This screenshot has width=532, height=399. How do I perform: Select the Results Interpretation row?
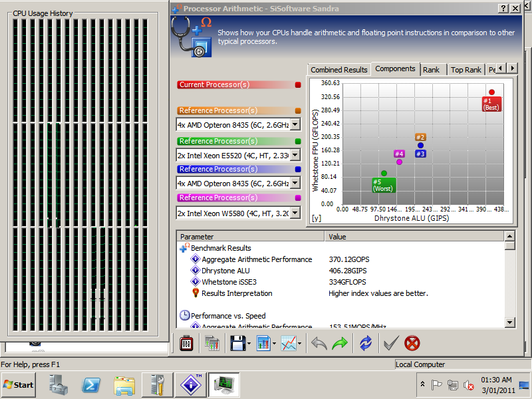point(237,293)
